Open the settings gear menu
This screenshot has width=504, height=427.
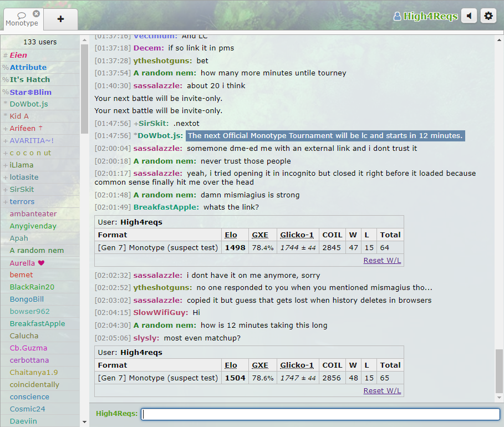(488, 16)
